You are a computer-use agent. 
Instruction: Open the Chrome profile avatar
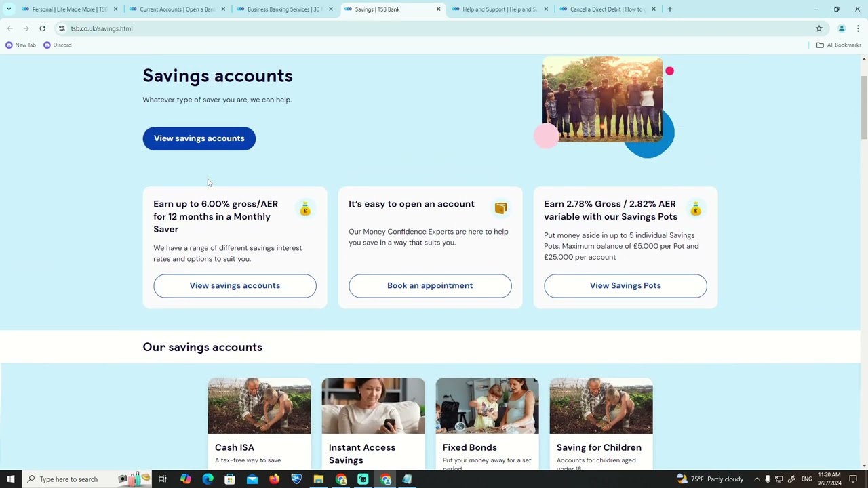[x=842, y=28]
